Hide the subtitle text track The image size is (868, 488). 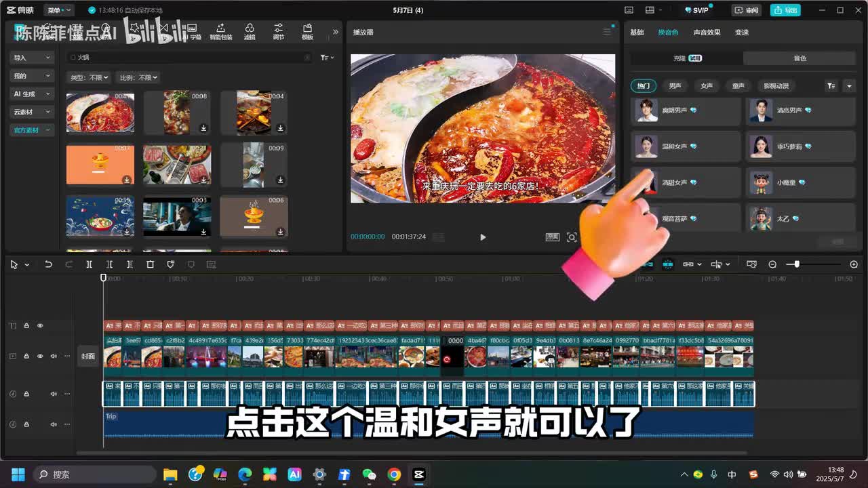click(40, 326)
